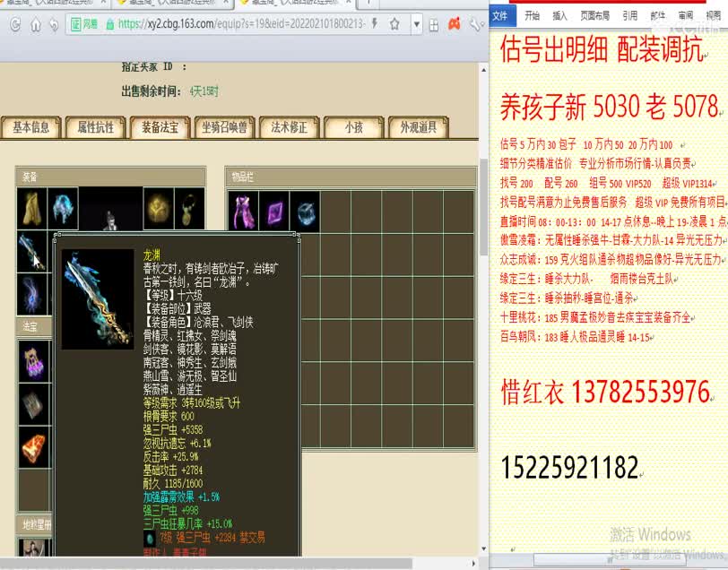Viewport: 728px width, 570px height.
Task: Switch to the 坐骑召唤兽 tab
Action: click(225, 127)
